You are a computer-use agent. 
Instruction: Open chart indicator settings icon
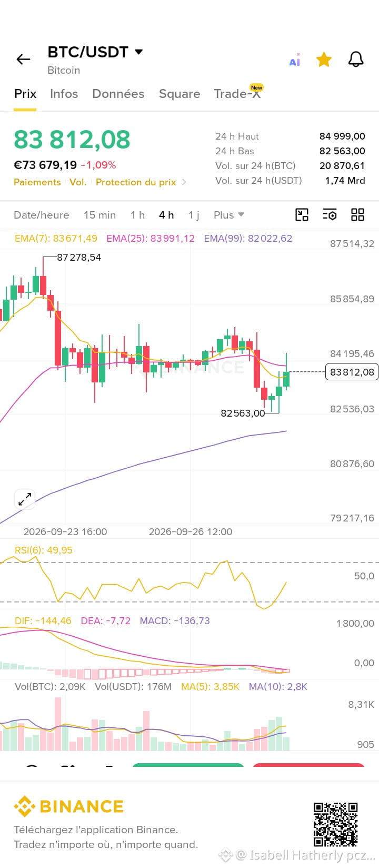[x=330, y=214]
